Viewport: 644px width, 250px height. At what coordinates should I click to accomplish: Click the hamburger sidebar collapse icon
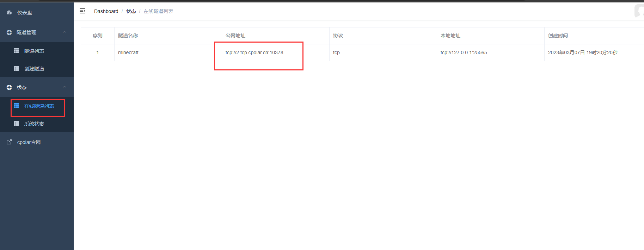[x=82, y=11]
